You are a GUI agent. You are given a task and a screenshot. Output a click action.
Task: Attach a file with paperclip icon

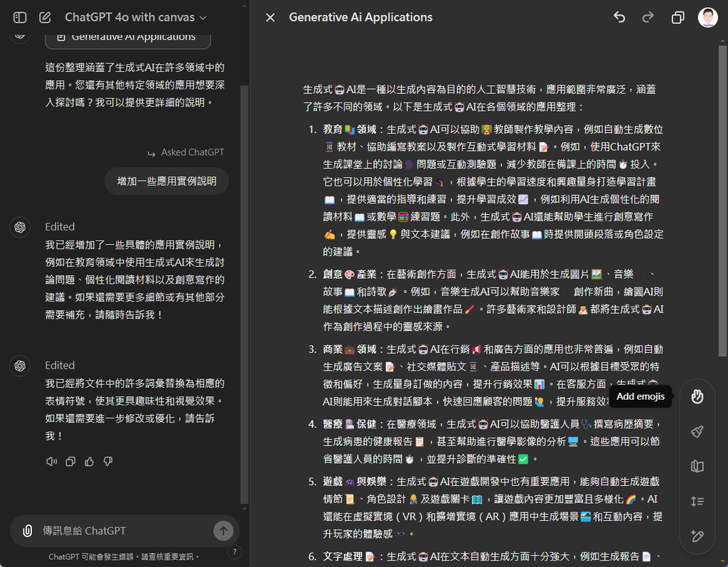click(x=28, y=531)
